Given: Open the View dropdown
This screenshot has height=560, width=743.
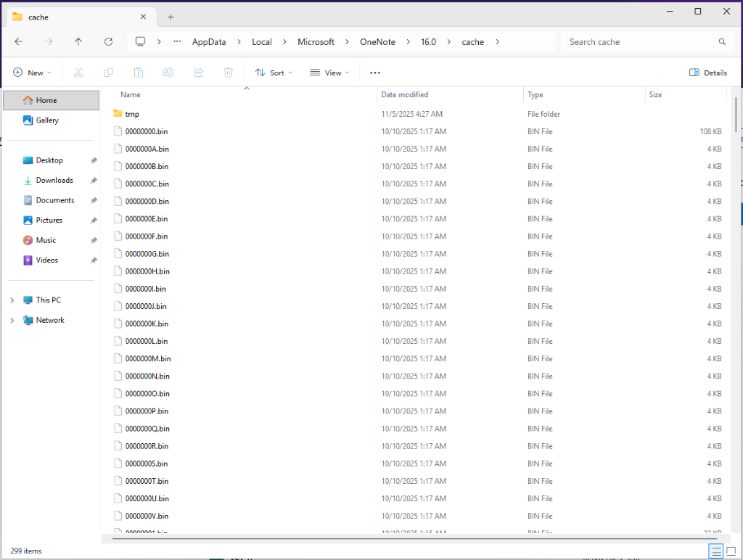Looking at the screenshot, I should tap(329, 73).
